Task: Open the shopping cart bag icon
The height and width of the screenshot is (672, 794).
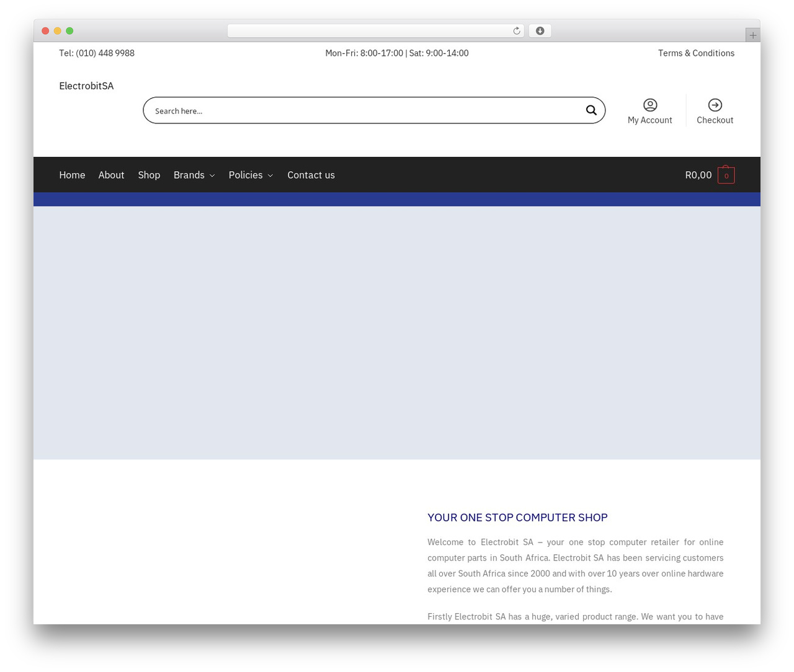Action: [x=726, y=175]
